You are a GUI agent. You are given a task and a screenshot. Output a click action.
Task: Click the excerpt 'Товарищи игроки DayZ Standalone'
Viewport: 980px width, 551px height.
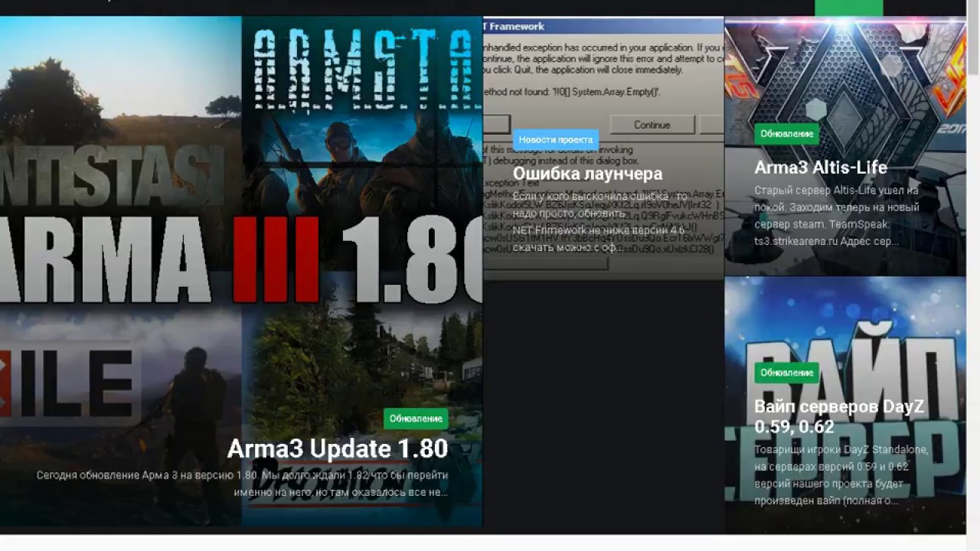841,475
